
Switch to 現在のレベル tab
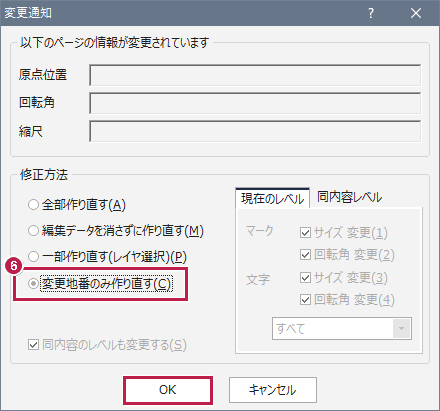[272, 199]
